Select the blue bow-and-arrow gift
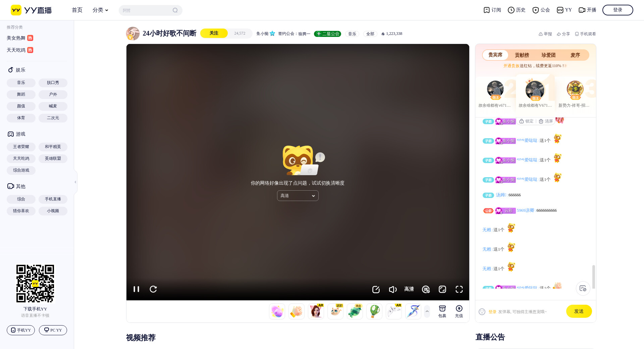644x349 pixels. [x=413, y=311]
